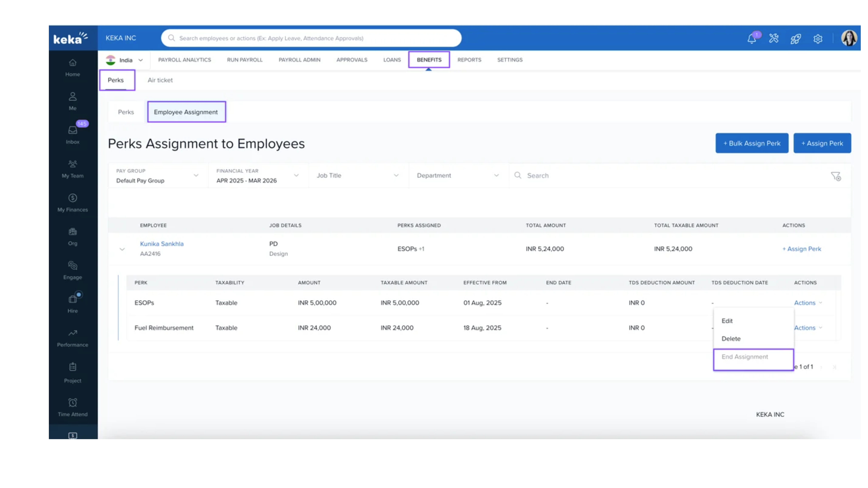The height and width of the screenshot is (488, 868).
Task: Click the Bulk Assign Perk button
Action: pos(752,143)
